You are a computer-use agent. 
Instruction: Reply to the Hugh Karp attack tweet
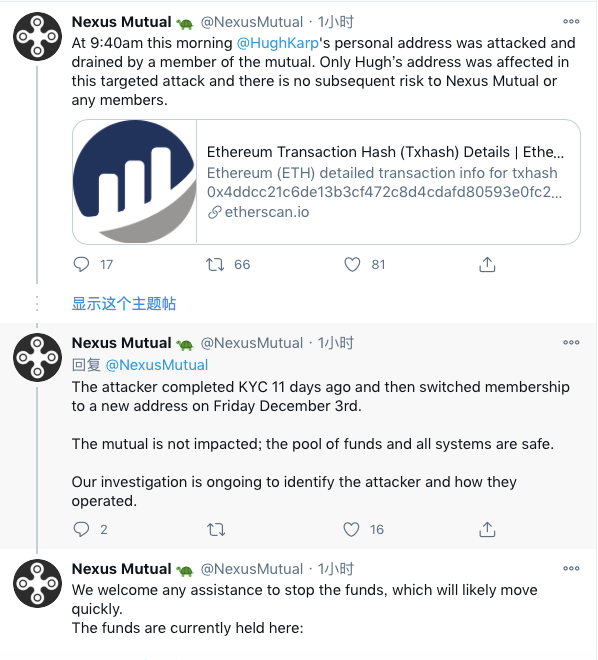point(81,264)
